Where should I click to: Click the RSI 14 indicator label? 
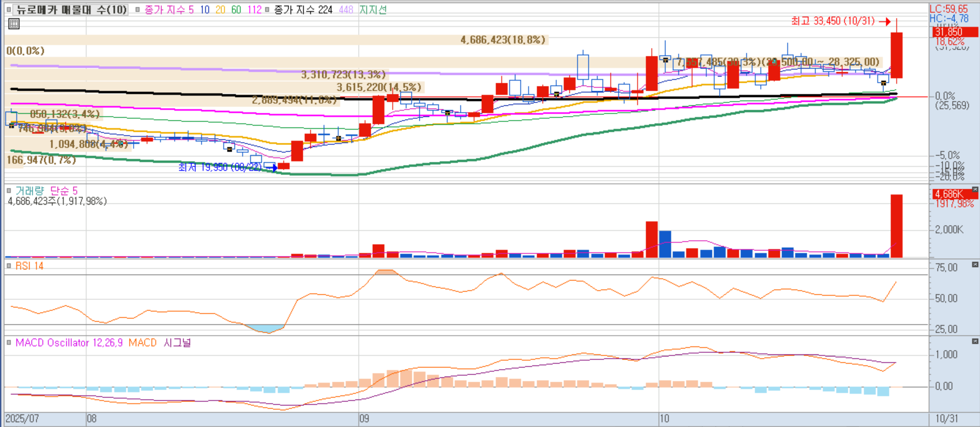click(x=29, y=266)
